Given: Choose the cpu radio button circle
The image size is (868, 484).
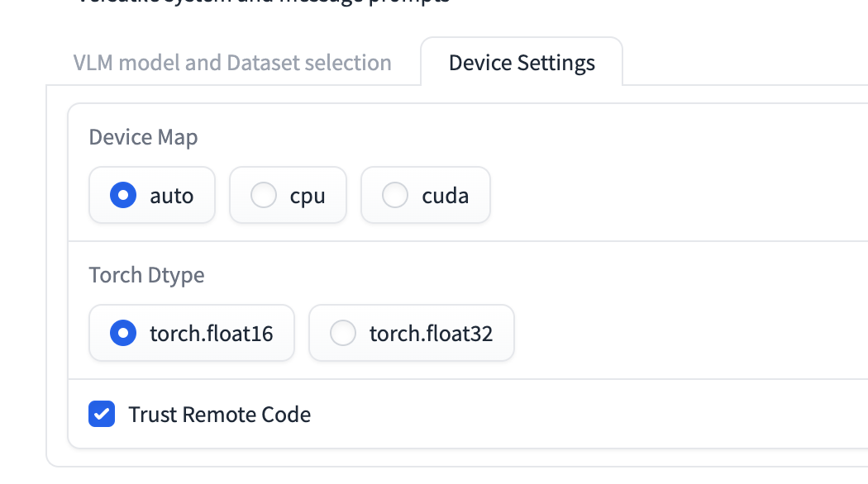Looking at the screenshot, I should 264,196.
